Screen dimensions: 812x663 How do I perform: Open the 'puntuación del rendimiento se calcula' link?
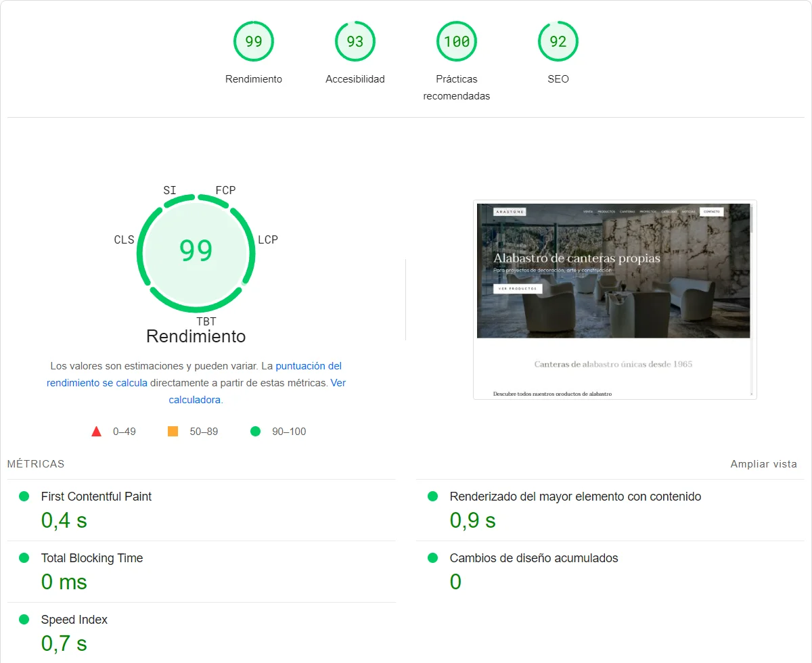point(194,374)
